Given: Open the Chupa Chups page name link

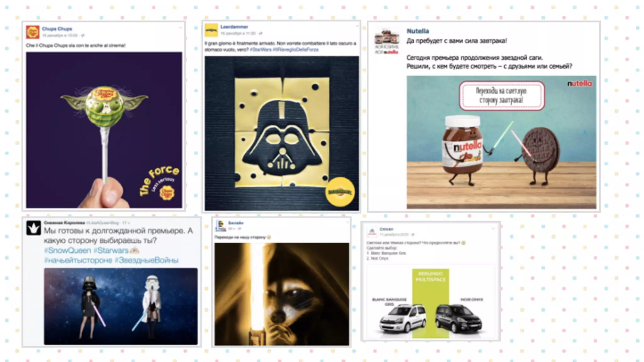Looking at the screenshot, I should (57, 29).
